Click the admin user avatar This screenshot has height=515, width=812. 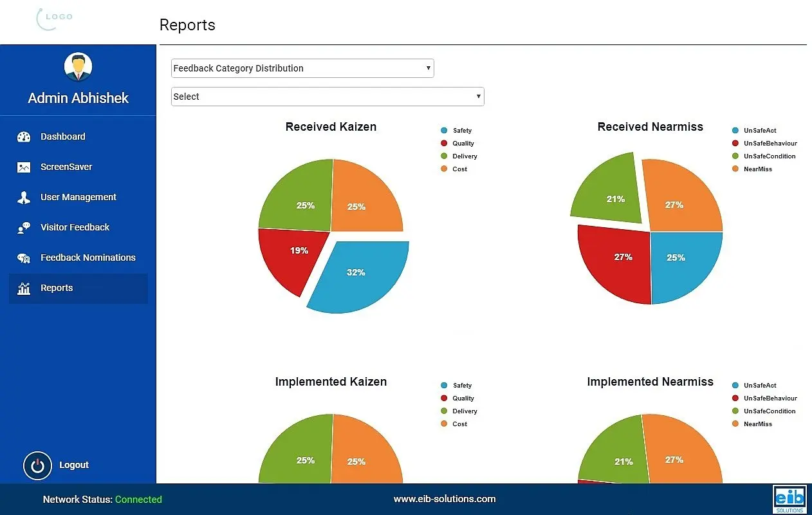78,67
